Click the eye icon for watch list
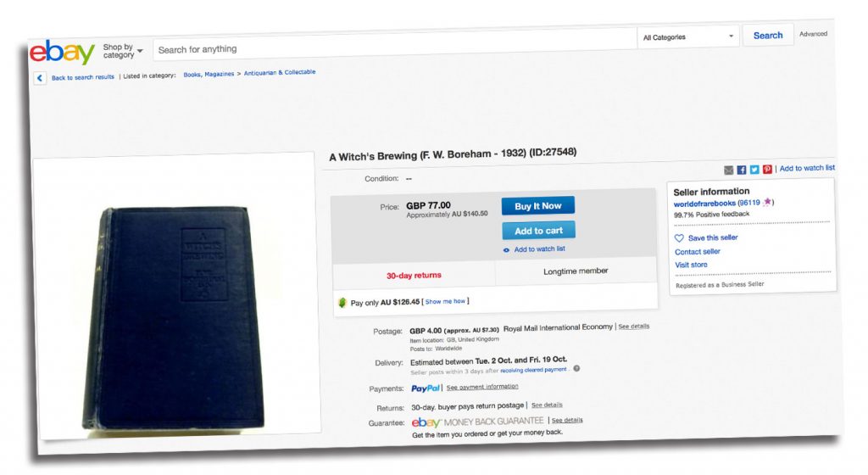The image size is (868, 475). click(x=506, y=250)
